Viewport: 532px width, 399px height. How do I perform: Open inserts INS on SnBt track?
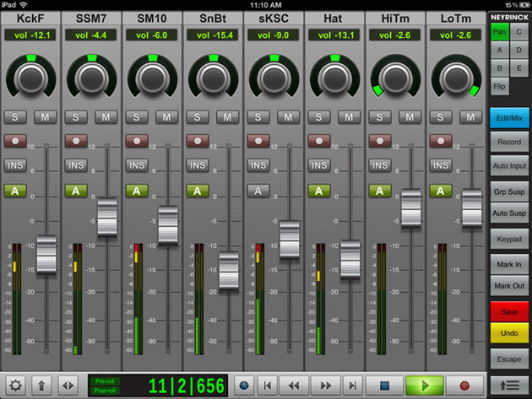click(198, 165)
